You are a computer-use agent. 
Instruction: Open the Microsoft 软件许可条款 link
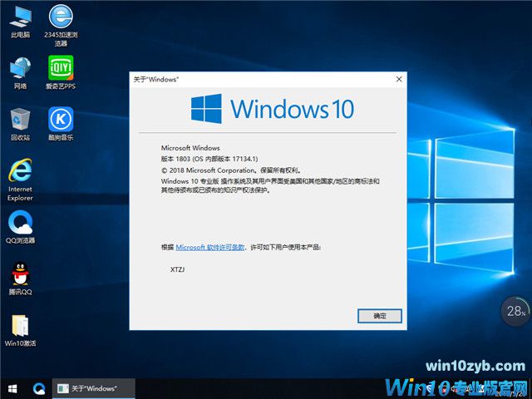coord(210,248)
